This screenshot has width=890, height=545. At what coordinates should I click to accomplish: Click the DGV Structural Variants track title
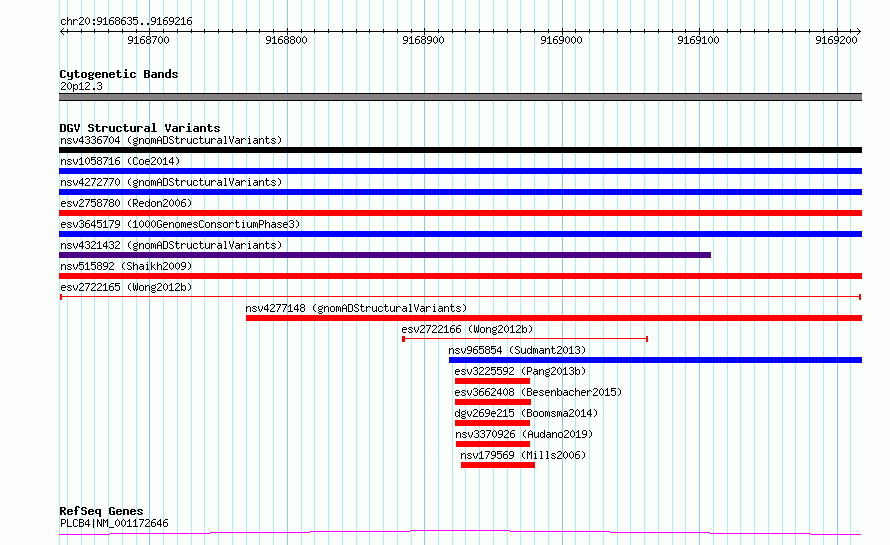point(140,128)
